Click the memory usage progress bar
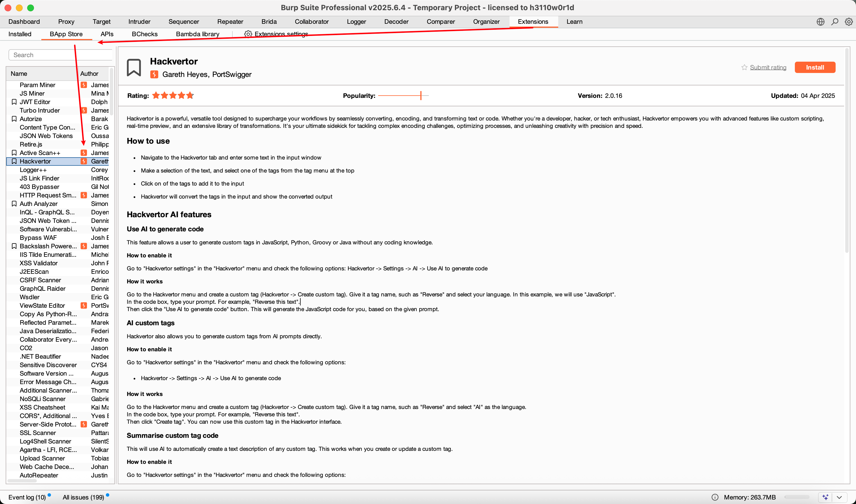The image size is (856, 504). click(x=797, y=497)
